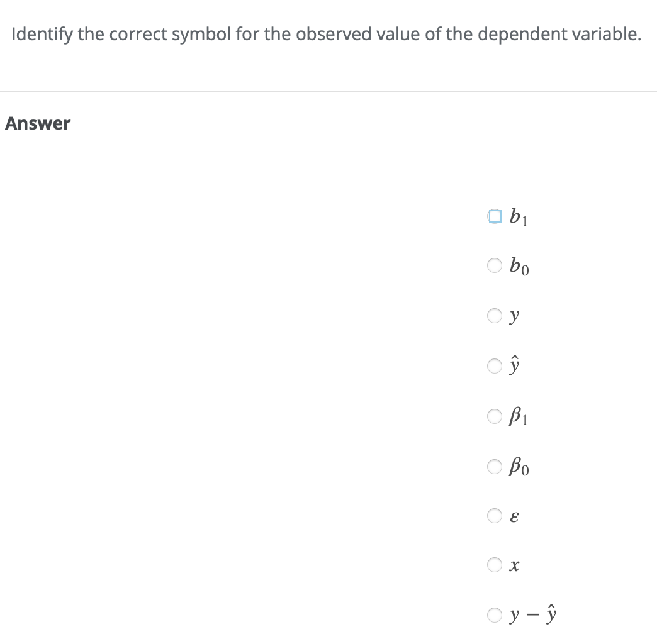Click the b1 symbol label
The width and height of the screenshot is (657, 644).
[x=519, y=217]
